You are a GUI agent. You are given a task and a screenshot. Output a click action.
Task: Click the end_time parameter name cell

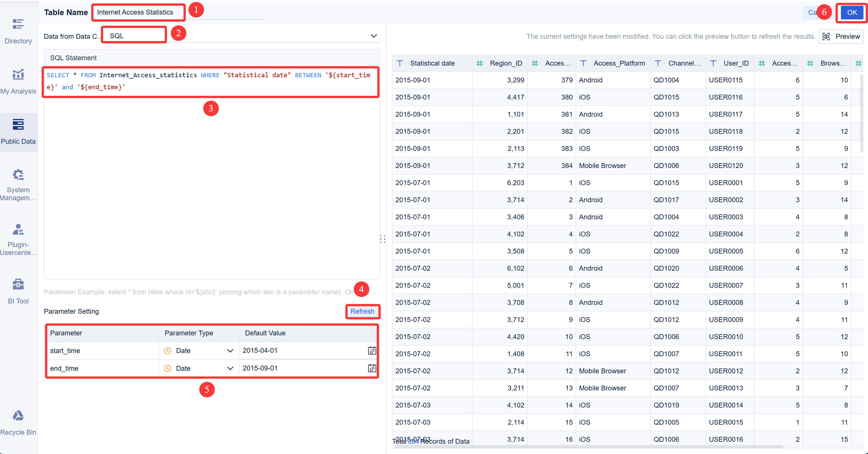(102, 368)
